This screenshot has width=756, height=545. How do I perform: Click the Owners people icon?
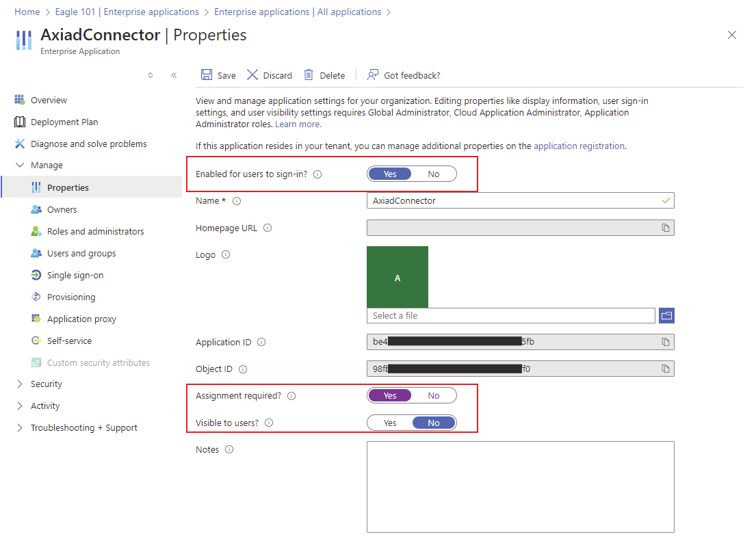[36, 210]
